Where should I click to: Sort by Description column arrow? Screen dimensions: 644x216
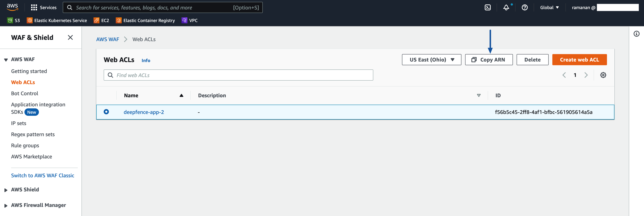point(479,96)
